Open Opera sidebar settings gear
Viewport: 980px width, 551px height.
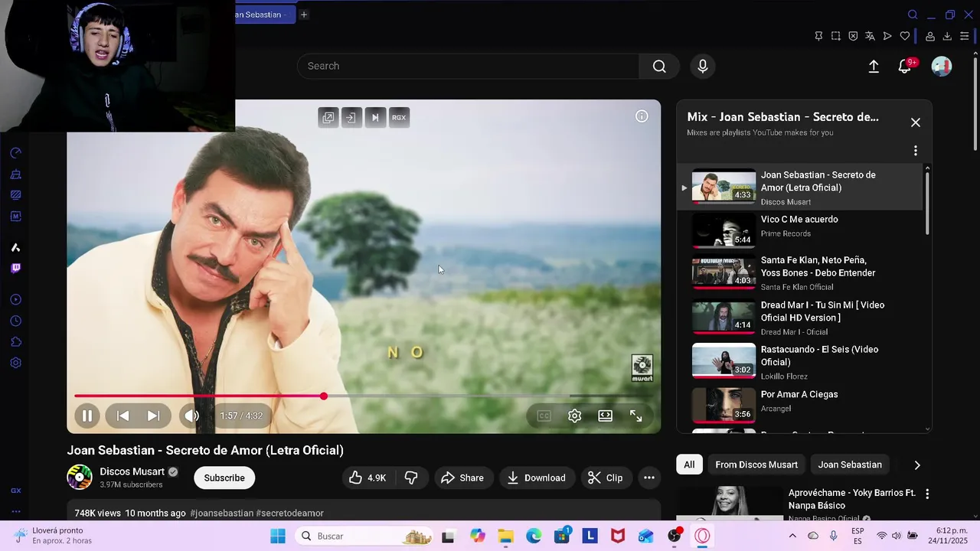coord(15,363)
